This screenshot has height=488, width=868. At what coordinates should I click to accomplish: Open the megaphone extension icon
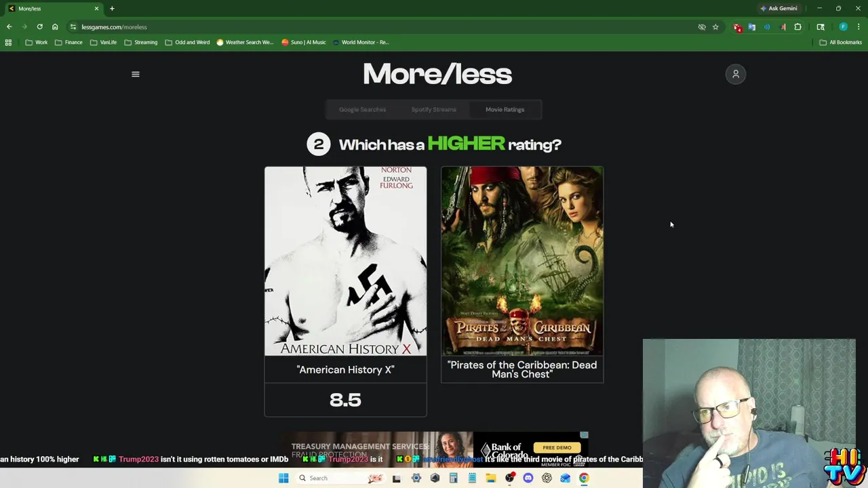tap(783, 27)
